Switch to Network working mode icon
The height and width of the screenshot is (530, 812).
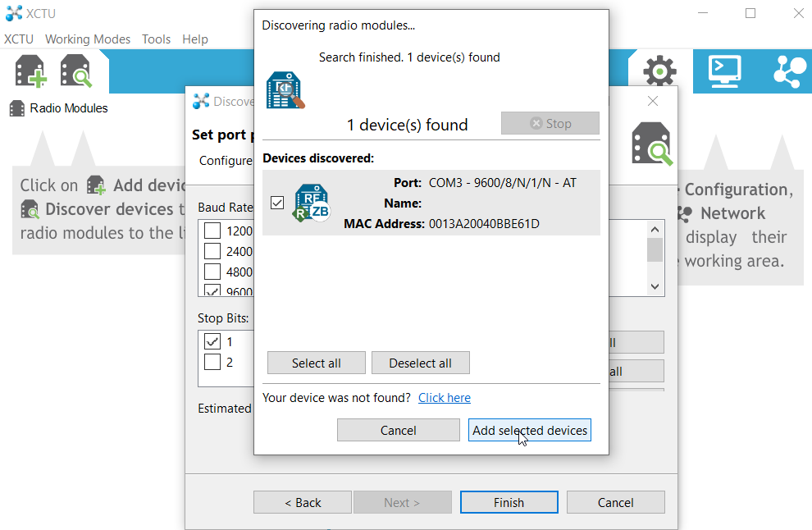pyautogui.click(x=790, y=71)
